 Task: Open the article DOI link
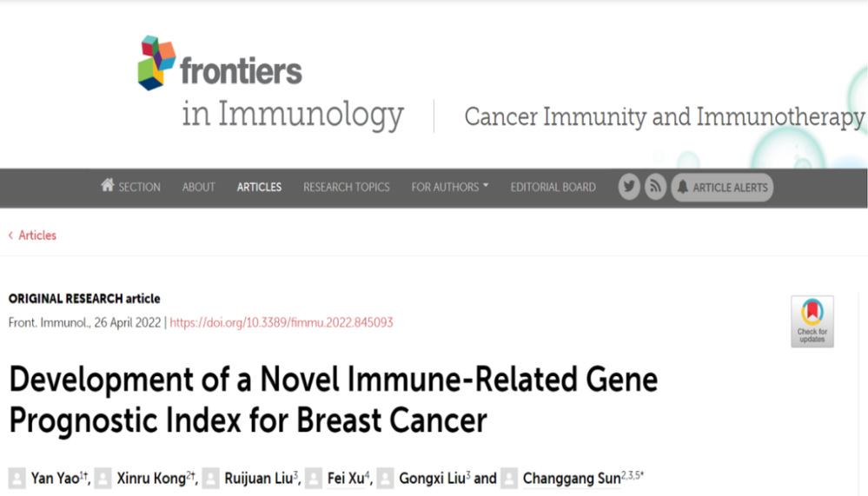pos(282,322)
